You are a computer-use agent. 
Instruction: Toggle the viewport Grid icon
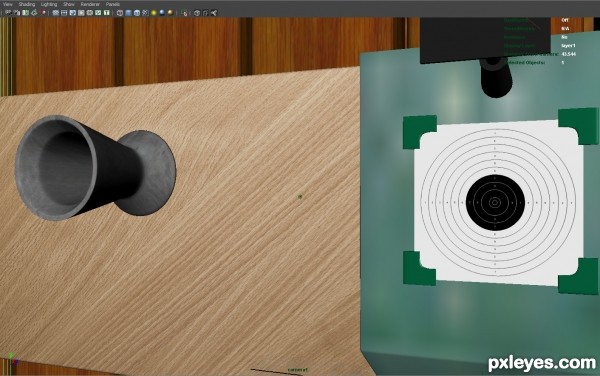coord(55,13)
